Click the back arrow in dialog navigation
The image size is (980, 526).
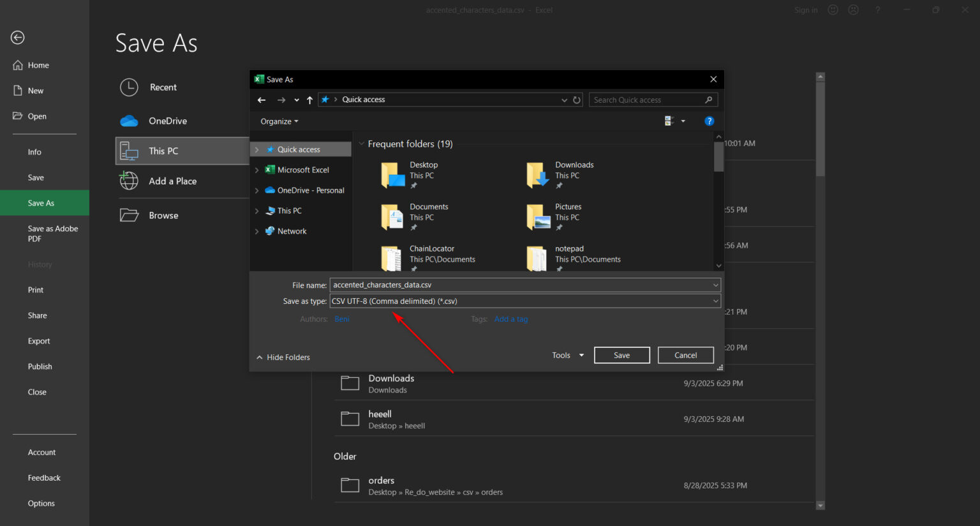click(262, 100)
